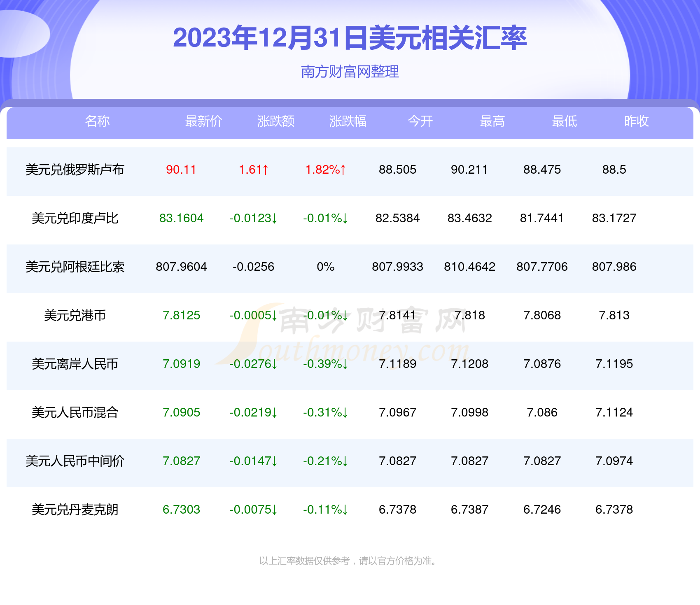Click the 今开 column header
Viewport: 700px width, 605px height.
(420, 121)
